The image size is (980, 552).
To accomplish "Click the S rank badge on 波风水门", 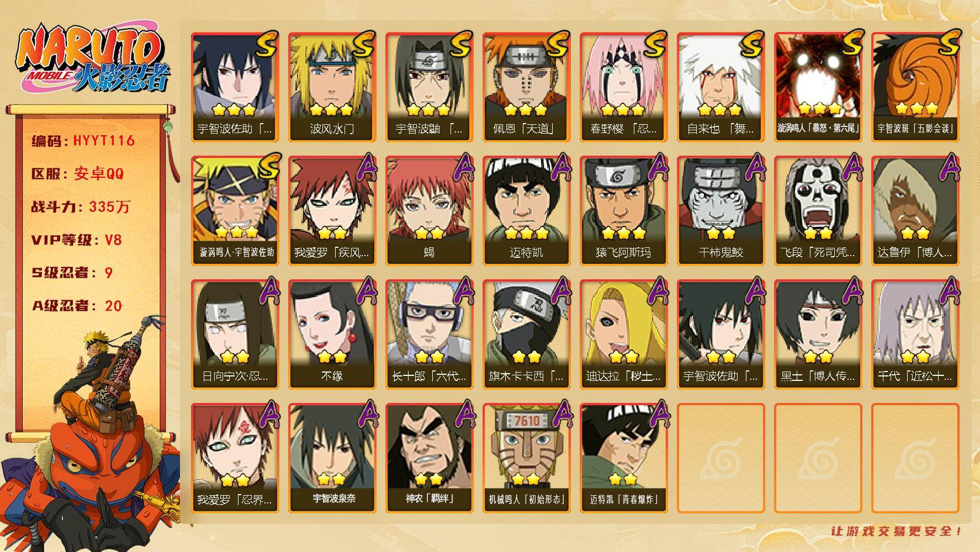I will pyautogui.click(x=364, y=44).
